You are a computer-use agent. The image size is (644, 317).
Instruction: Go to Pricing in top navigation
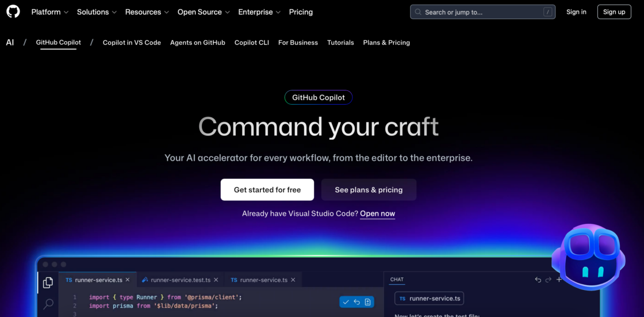point(301,12)
